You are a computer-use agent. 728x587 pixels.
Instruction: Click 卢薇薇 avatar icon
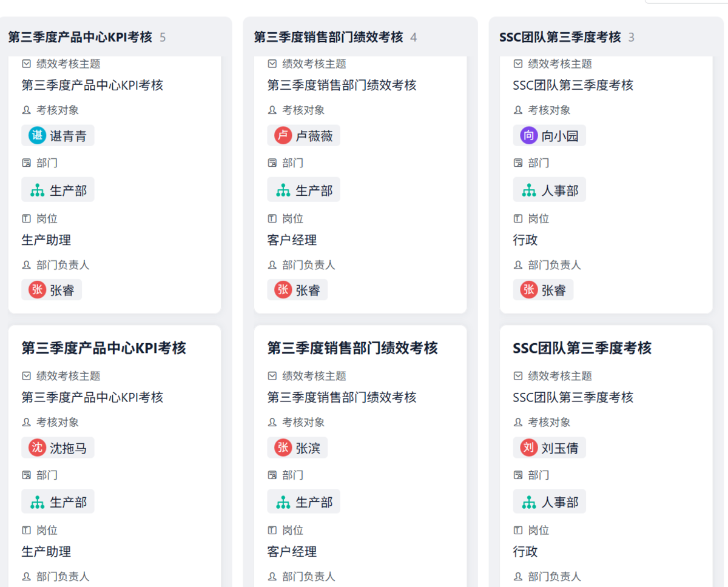[283, 136]
